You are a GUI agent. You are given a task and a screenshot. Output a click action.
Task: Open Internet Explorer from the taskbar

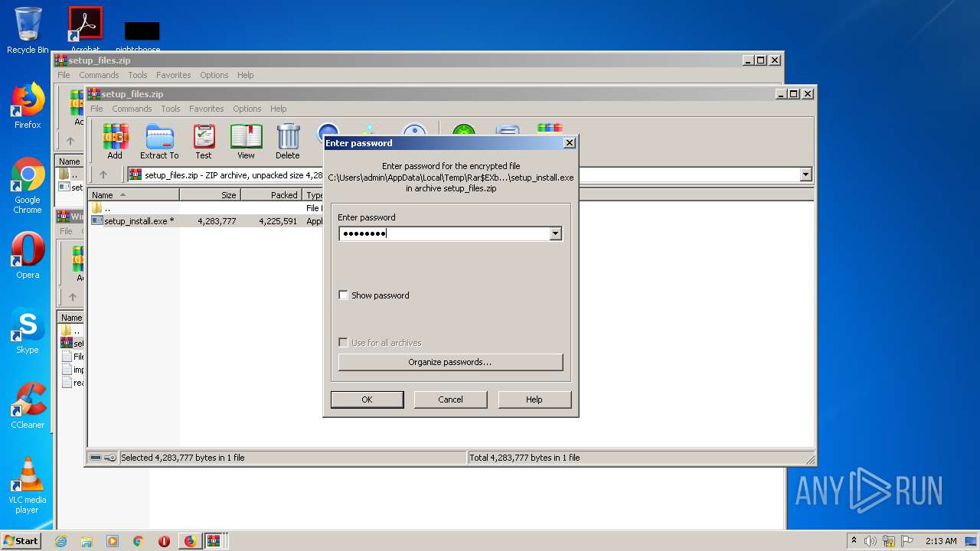(61, 541)
